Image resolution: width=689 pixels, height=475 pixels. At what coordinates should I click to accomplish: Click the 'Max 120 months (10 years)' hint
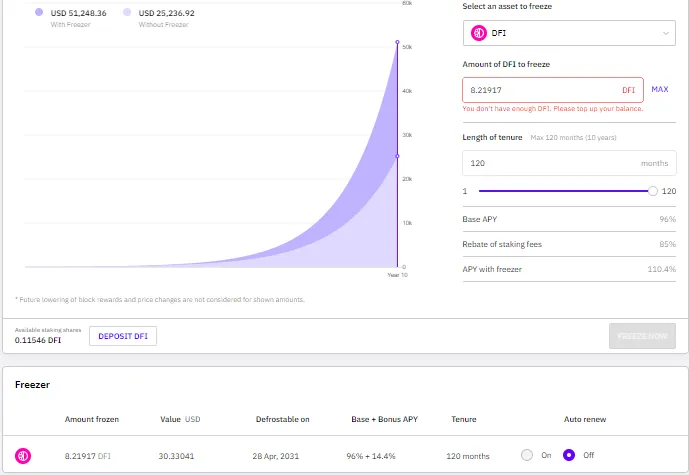coord(573,138)
